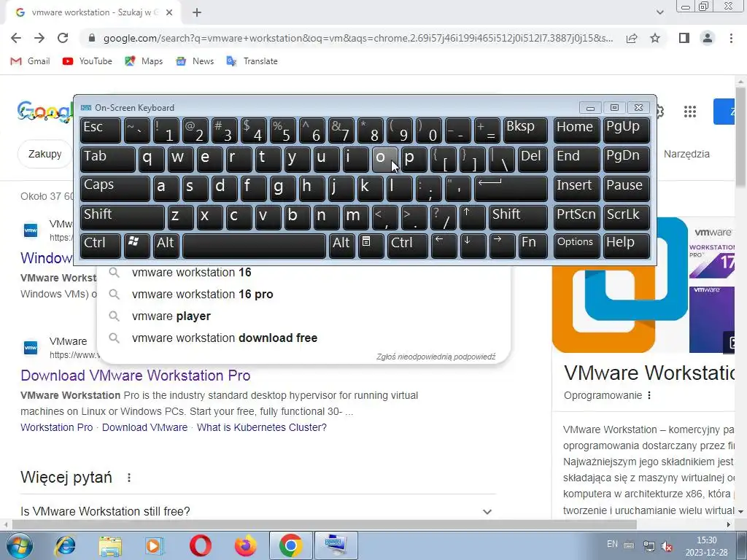747x560 pixels.
Task: Open What is Kubernetes Cluster? sitelink
Action: coord(262,427)
